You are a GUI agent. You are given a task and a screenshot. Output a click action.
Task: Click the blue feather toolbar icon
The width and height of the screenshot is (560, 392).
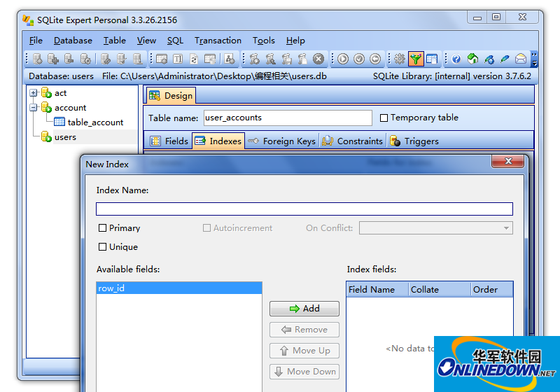pos(505,59)
